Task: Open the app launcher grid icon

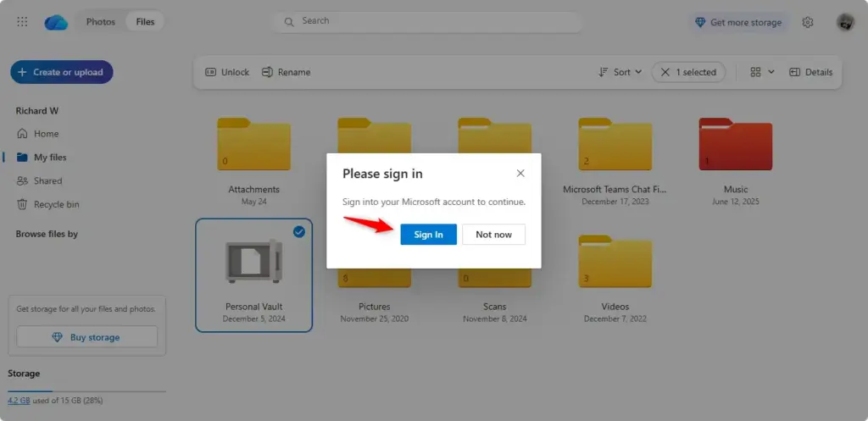Action: (x=22, y=22)
